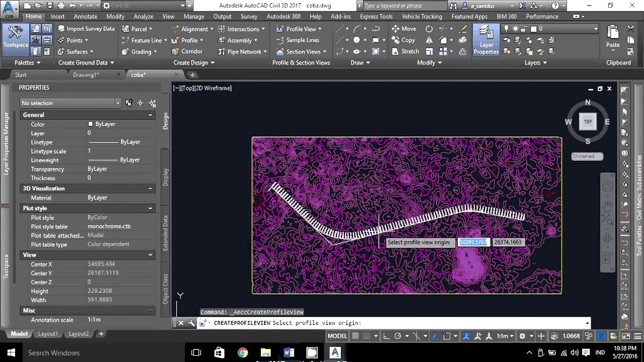Screen dimensions: 644x362
Task: Toggle 2D object snap in status bar
Action: pyautogui.click(x=447, y=336)
